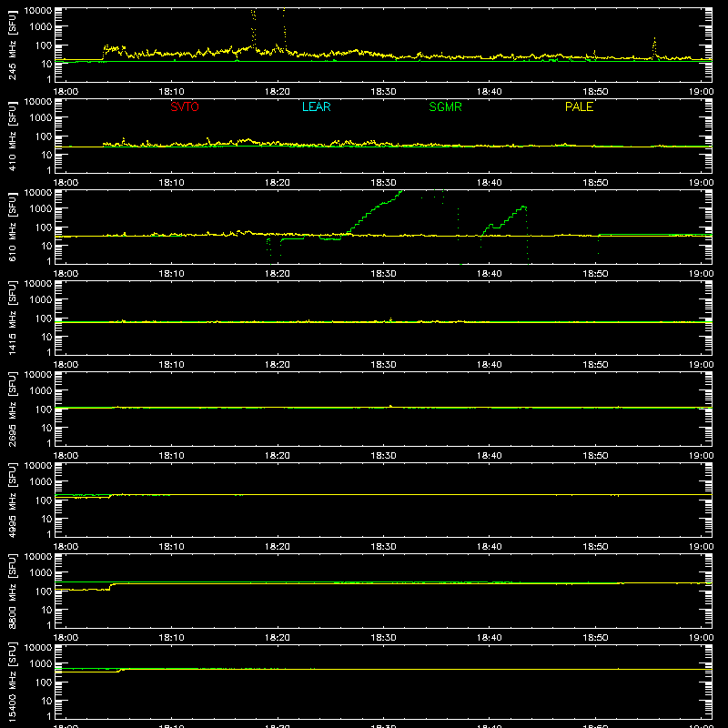Click the 100 y-axis label of 410 MHz plot
This screenshot has height=728, width=728.
[x=44, y=136]
